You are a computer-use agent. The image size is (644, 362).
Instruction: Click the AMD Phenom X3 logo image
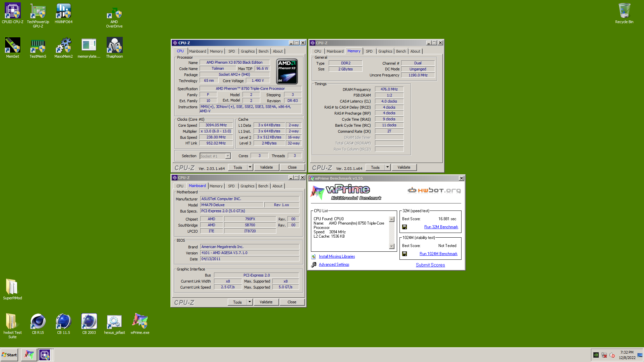point(287,71)
